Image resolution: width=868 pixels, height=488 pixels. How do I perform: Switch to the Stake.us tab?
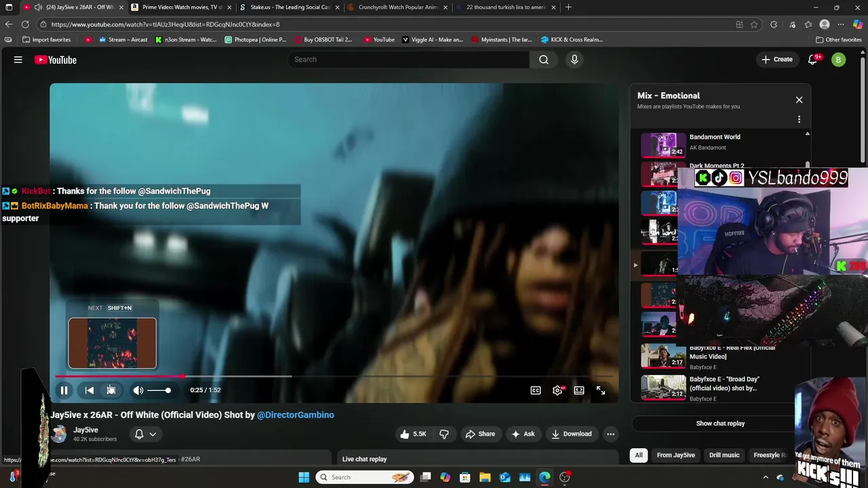pos(290,7)
